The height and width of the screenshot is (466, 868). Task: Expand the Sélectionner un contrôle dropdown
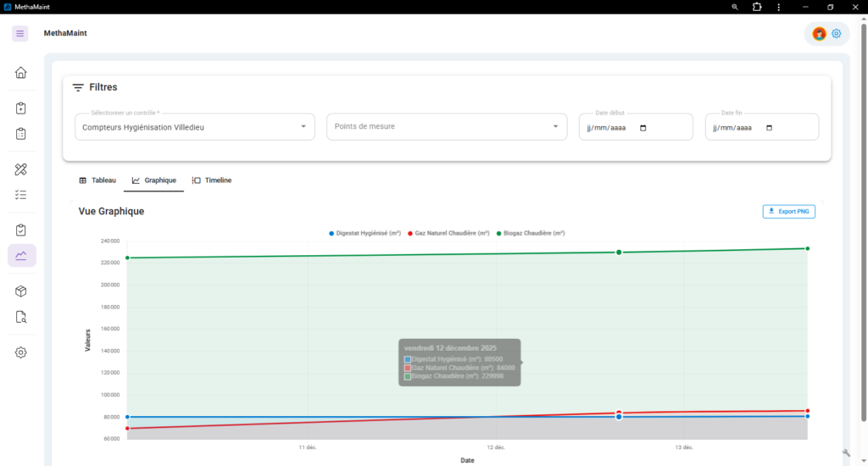tap(194, 127)
